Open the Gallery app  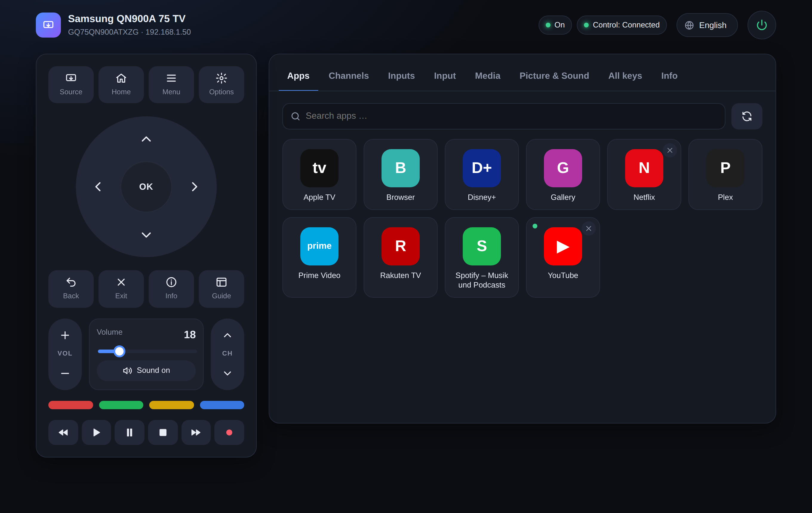point(563,174)
